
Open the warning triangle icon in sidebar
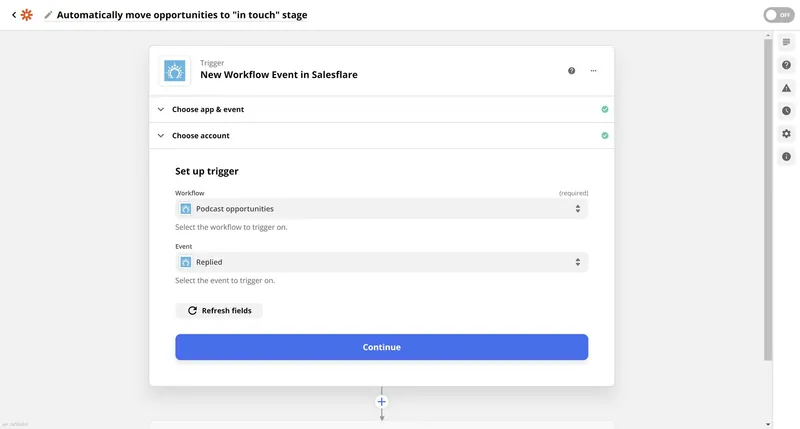786,88
